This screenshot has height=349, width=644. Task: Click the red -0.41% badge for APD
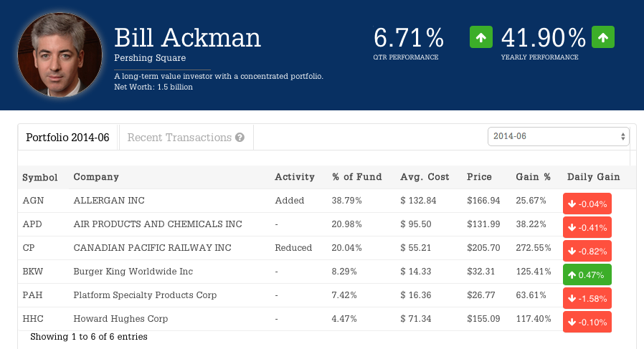tap(587, 228)
